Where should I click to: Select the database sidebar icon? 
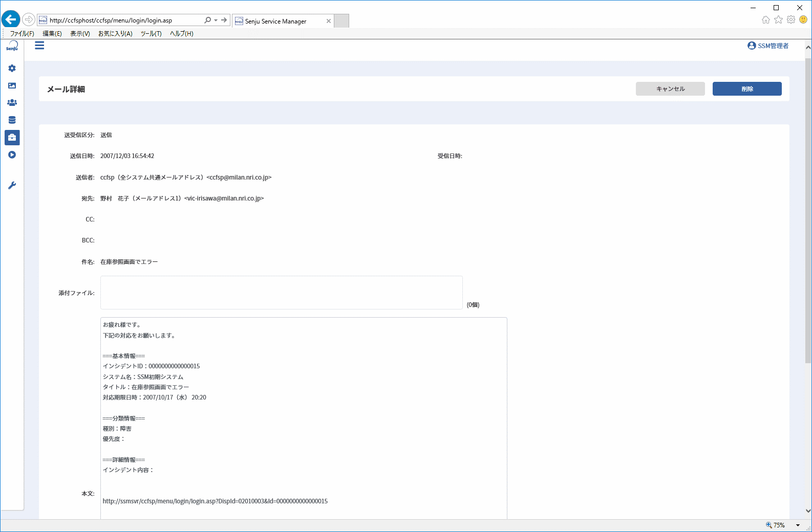[x=12, y=120]
